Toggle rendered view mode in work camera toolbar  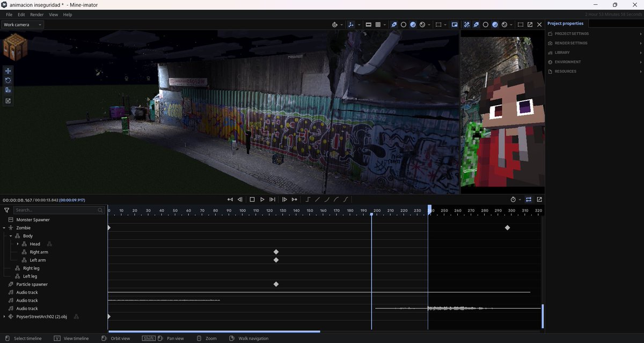[x=422, y=25]
